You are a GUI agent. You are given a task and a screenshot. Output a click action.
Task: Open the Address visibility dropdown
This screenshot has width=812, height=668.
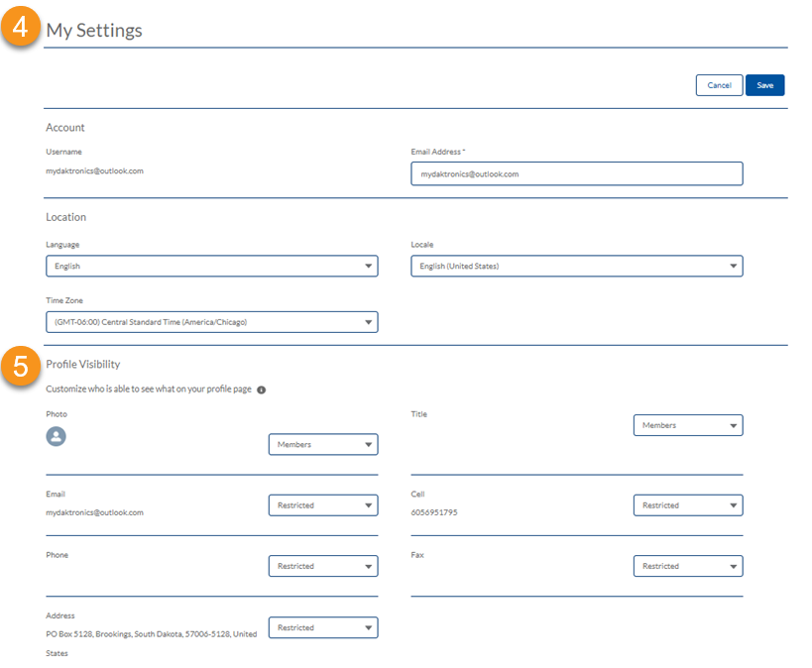tap(322, 627)
